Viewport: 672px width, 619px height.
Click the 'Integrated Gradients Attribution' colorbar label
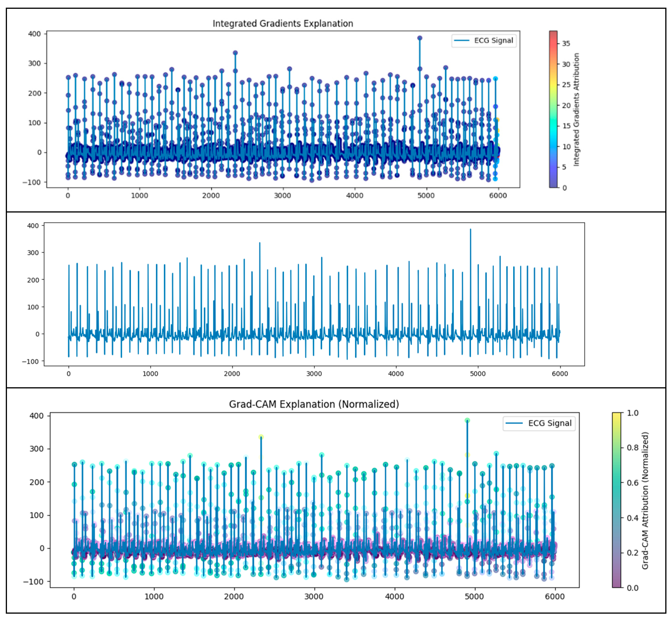[x=576, y=110]
